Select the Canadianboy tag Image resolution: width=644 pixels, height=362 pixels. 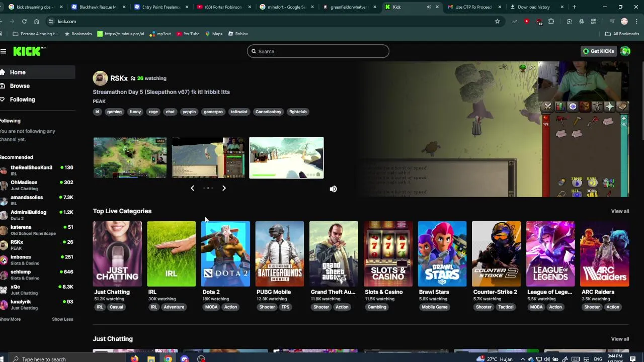tap(268, 112)
